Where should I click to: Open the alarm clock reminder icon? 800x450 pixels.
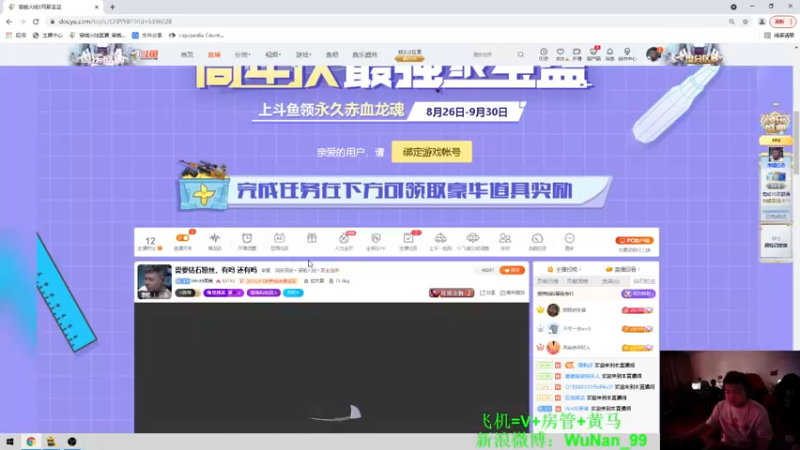click(247, 238)
